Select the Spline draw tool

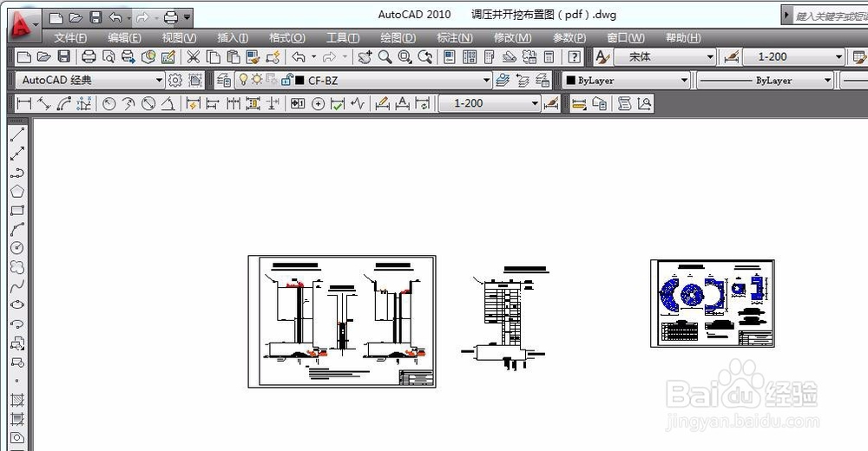point(17,285)
